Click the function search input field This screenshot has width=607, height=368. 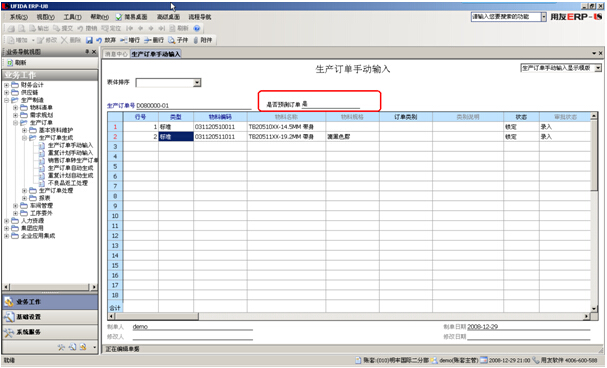(x=506, y=17)
